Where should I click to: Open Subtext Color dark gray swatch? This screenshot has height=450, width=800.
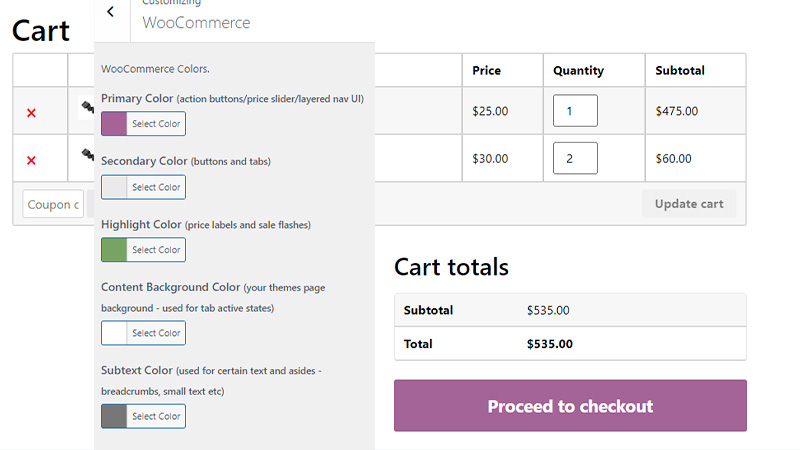pos(114,416)
